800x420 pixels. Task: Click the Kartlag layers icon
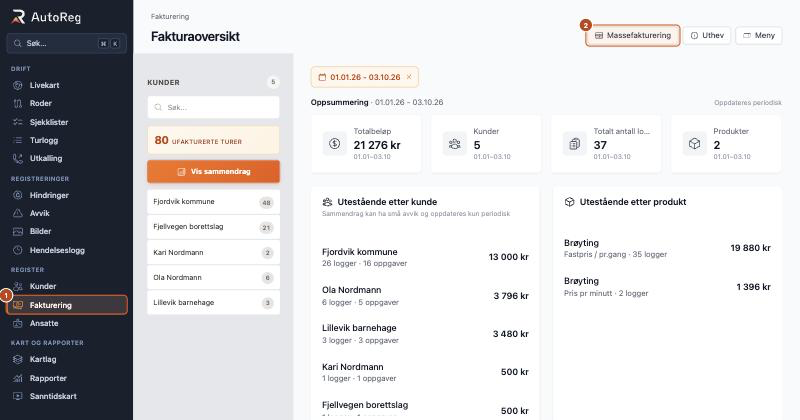click(18, 359)
